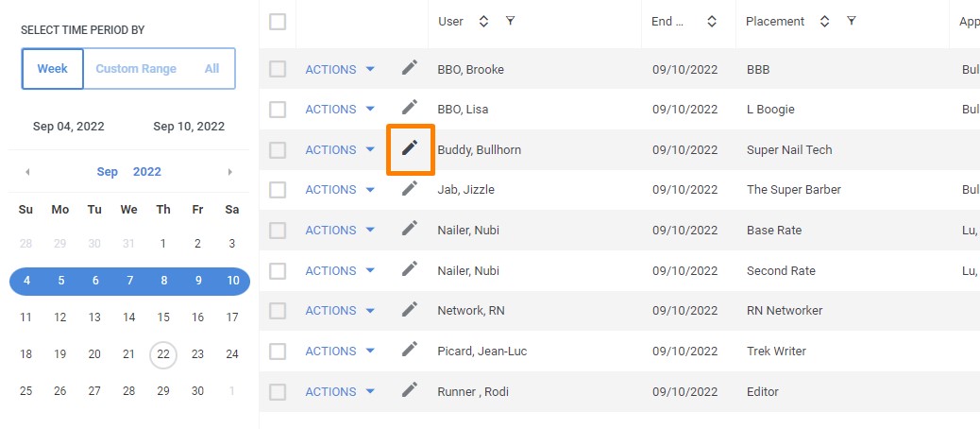The width and height of the screenshot is (980, 429).
Task: Open ACTIONS dropdown for Buddy, Bullhorn
Action: pyautogui.click(x=340, y=150)
